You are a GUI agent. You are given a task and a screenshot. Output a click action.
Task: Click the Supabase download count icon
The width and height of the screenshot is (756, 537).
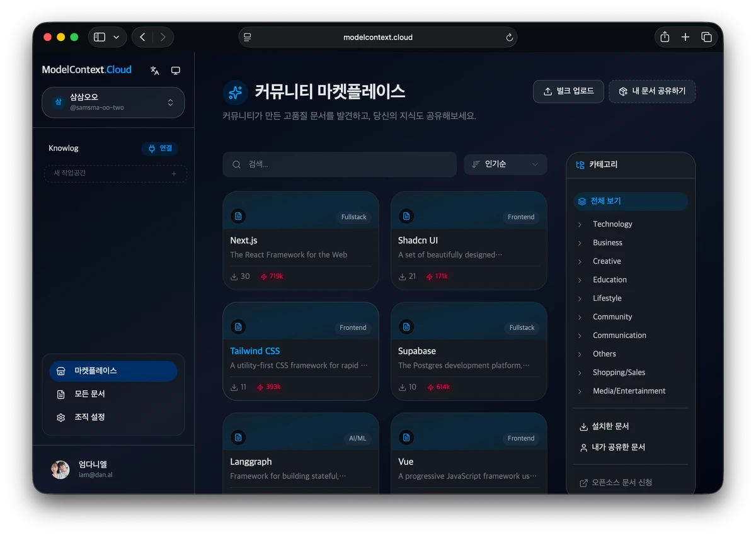click(x=403, y=387)
